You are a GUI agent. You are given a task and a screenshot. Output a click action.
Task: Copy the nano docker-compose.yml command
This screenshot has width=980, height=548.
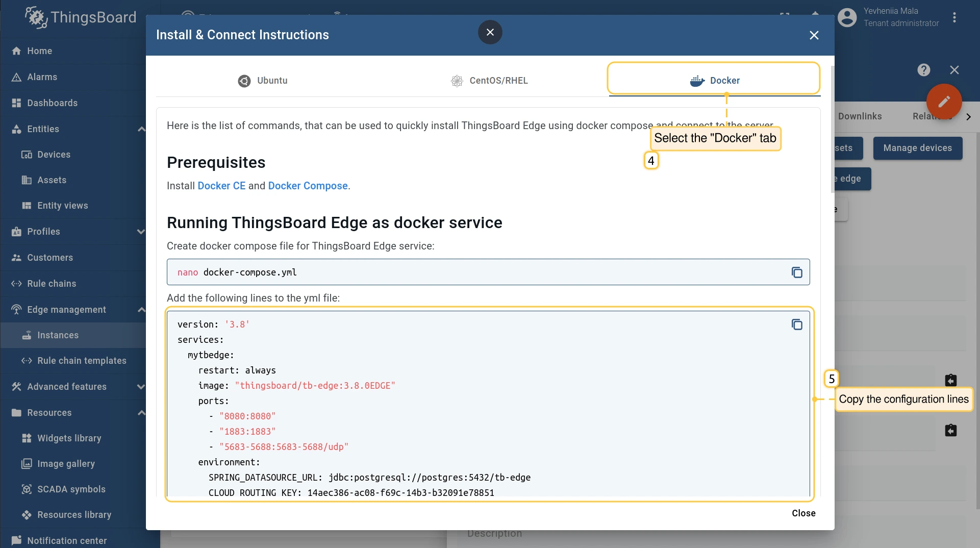pyautogui.click(x=796, y=272)
